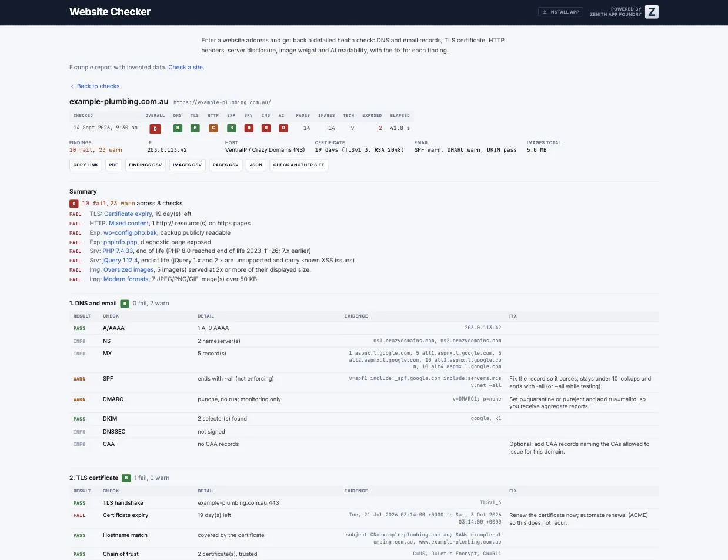Image resolution: width=728 pixels, height=560 pixels.
Task: Click the TLS handshake row name
Action: click(123, 503)
